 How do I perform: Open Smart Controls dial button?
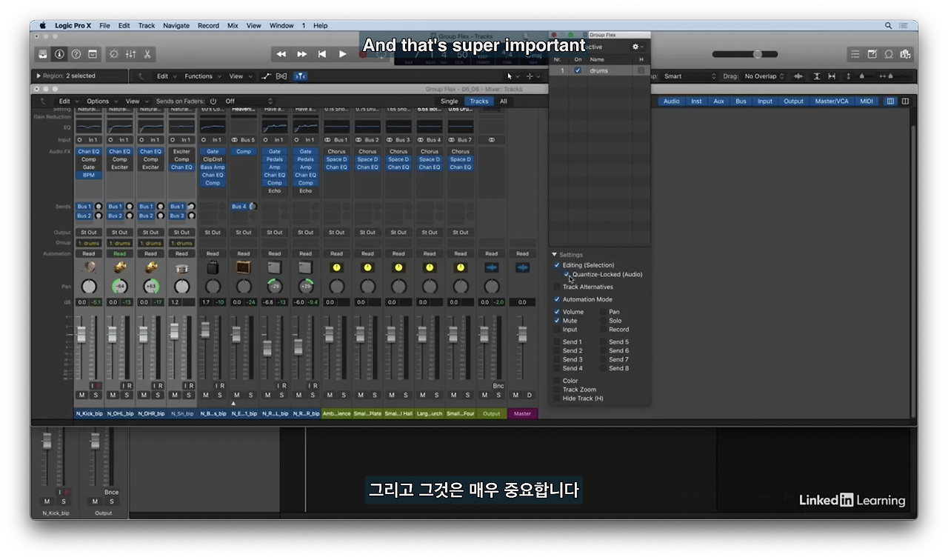pyautogui.click(x=113, y=54)
